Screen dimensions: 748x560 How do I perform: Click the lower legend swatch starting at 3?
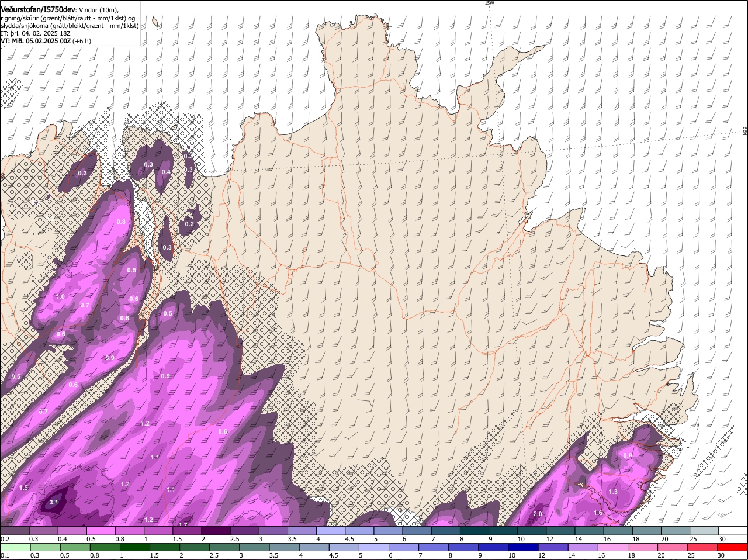point(255,547)
